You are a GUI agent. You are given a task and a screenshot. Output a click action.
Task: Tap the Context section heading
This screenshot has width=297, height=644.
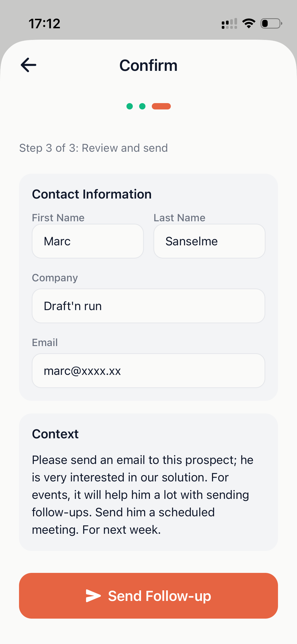[55, 434]
